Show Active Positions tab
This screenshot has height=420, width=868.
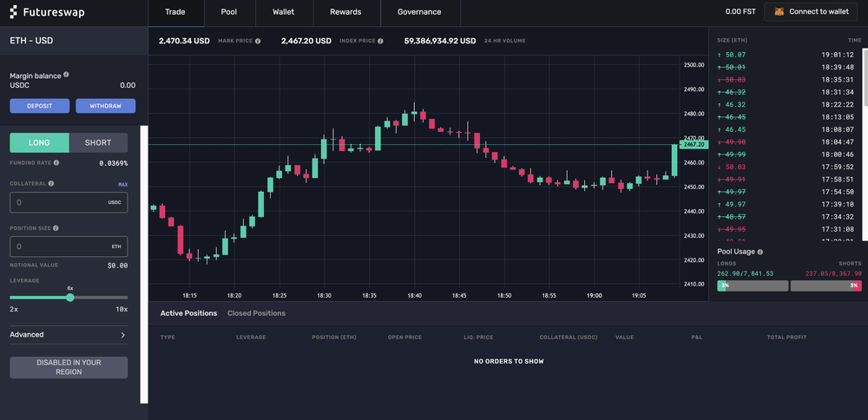point(188,313)
